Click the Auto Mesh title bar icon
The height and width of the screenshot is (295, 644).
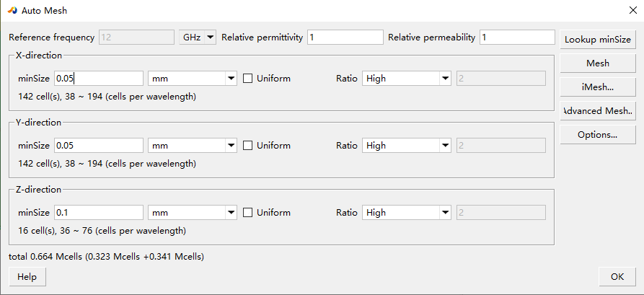tap(12, 12)
